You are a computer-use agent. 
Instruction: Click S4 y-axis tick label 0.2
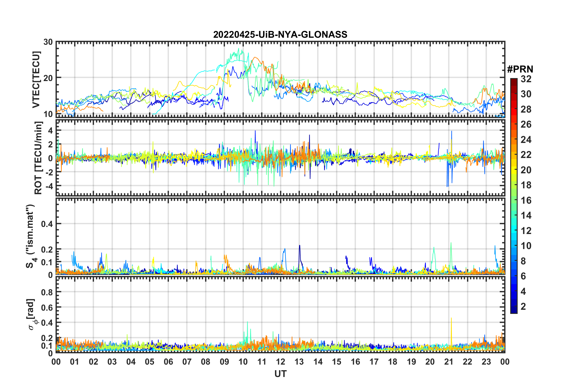pyautogui.click(x=47, y=249)
